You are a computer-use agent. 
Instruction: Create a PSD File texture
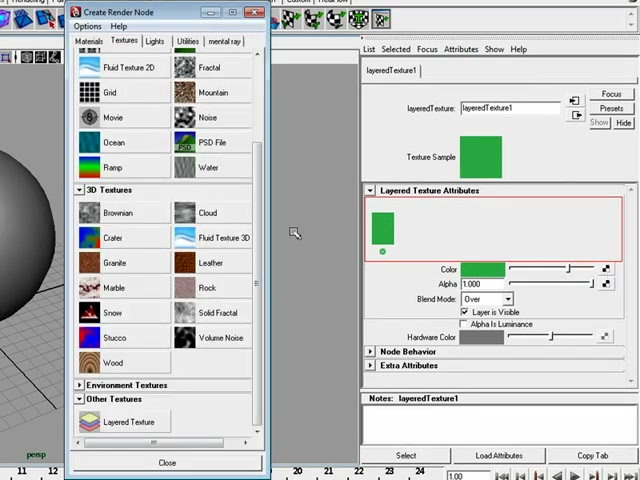[x=213, y=142]
